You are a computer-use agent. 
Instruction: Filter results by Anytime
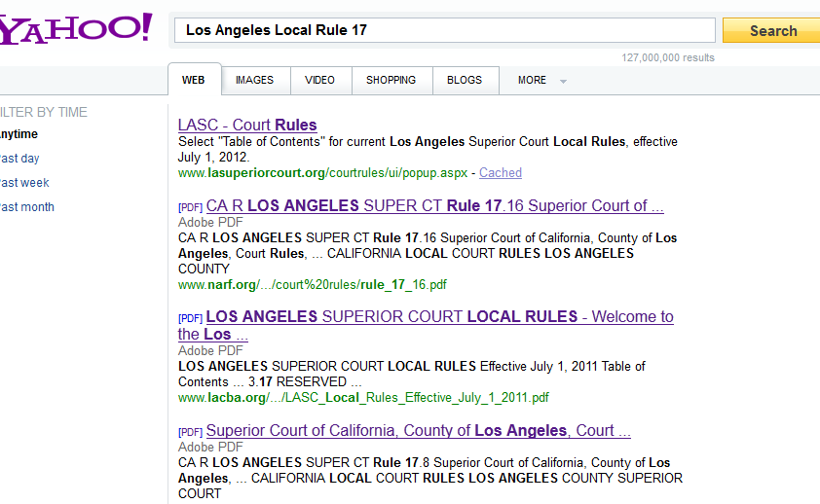[19, 134]
